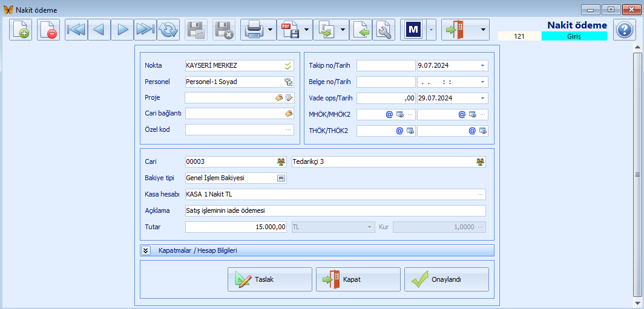Open the PDF export dropdown arrow

point(307,30)
